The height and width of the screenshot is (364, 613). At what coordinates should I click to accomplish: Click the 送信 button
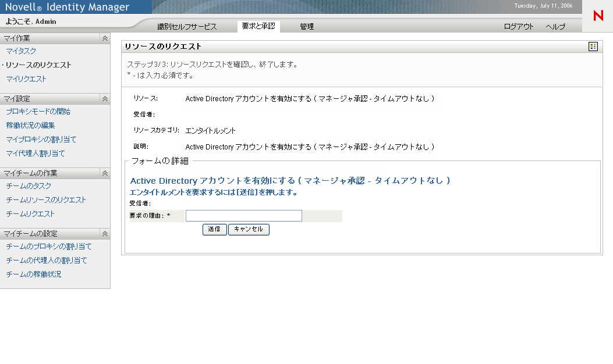pyautogui.click(x=214, y=229)
